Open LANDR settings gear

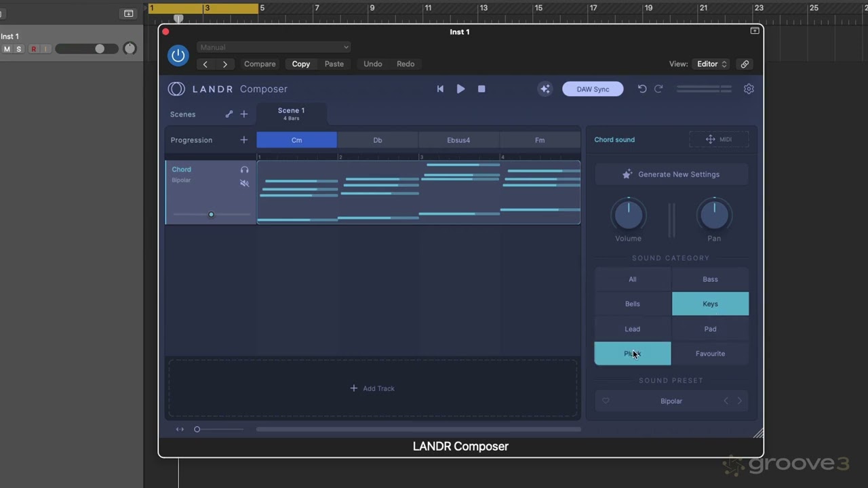pyautogui.click(x=749, y=89)
